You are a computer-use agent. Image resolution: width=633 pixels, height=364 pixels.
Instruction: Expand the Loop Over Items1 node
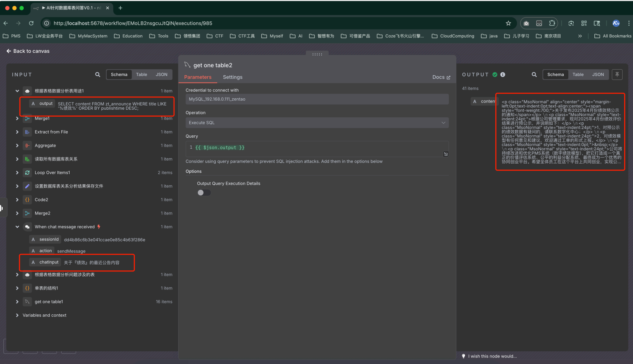pyautogui.click(x=17, y=173)
